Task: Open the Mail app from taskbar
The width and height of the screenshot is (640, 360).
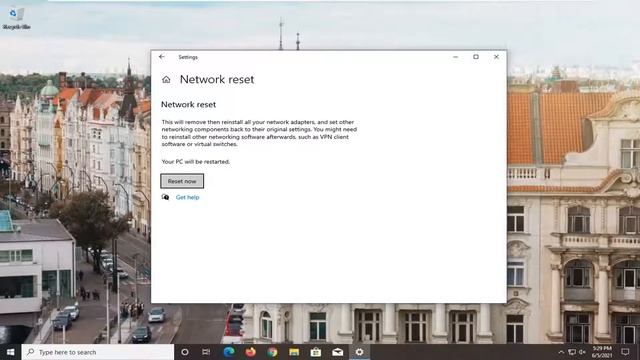Action: pos(338,352)
